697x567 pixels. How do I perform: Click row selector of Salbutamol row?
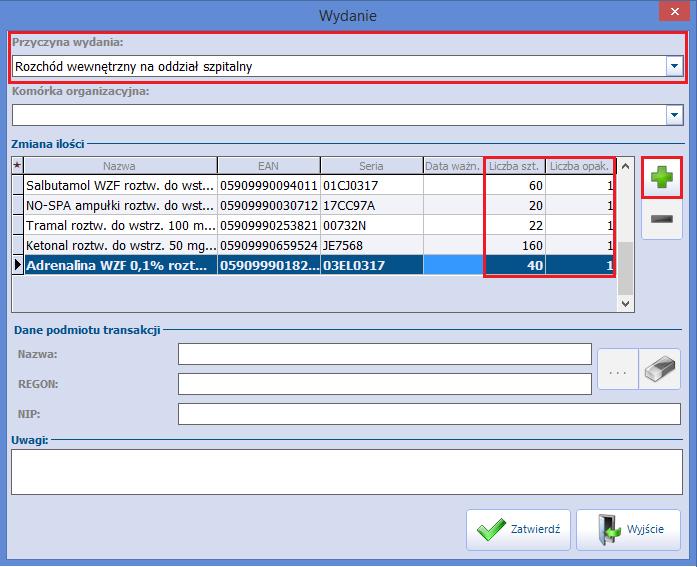tap(17, 185)
